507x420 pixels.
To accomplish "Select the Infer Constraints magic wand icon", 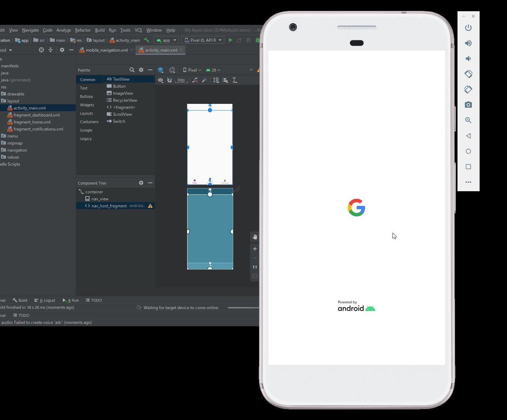I will [204, 80].
